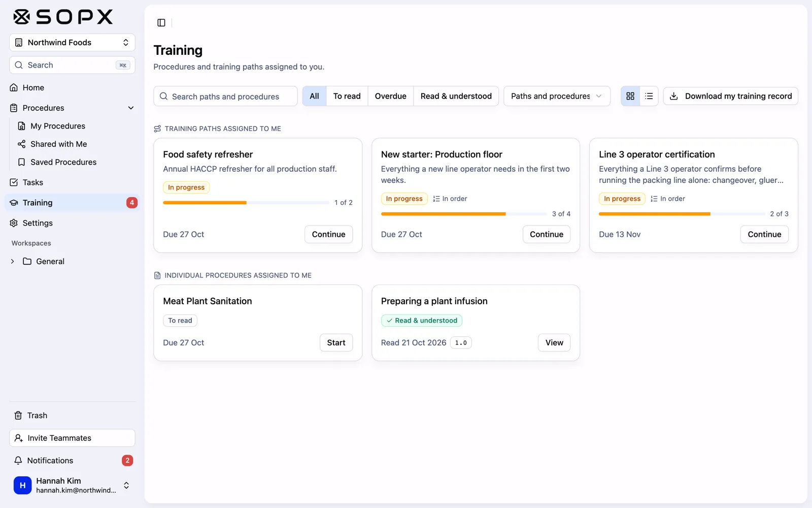Select the All filter tab
This screenshot has height=508, width=812.
tap(314, 96)
